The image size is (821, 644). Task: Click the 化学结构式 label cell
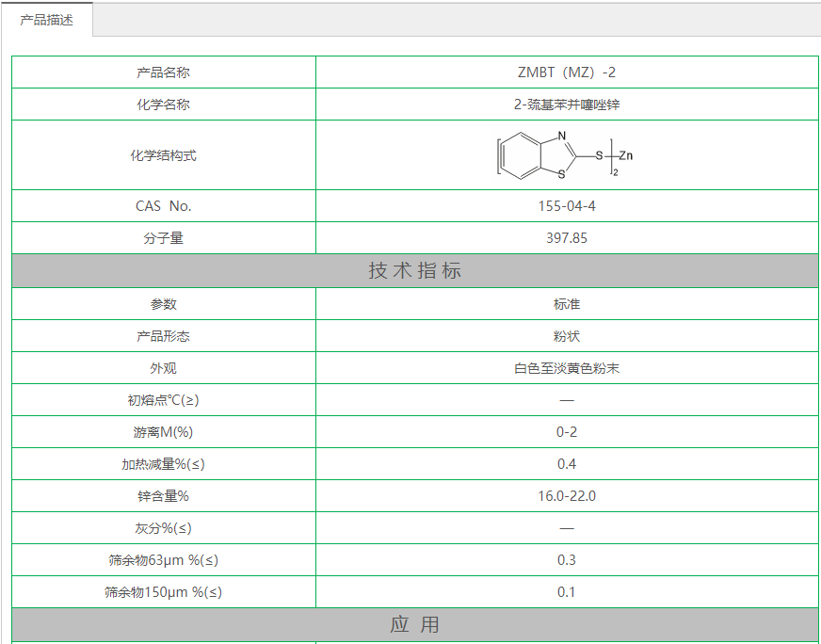point(163,155)
